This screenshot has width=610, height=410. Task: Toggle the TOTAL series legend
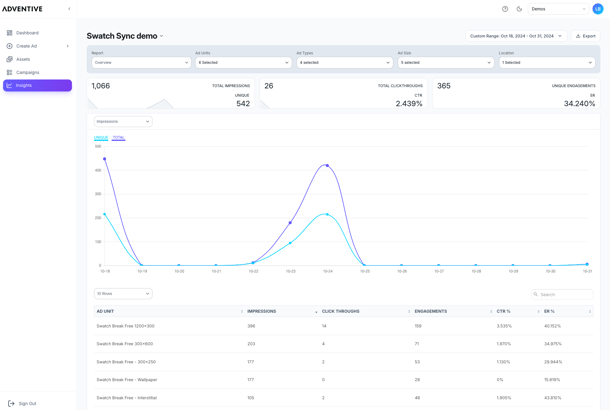[119, 138]
